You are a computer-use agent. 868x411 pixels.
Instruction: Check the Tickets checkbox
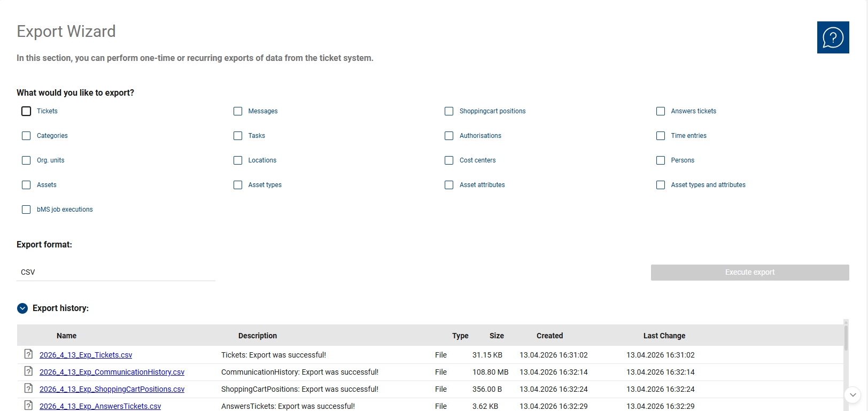(26, 111)
